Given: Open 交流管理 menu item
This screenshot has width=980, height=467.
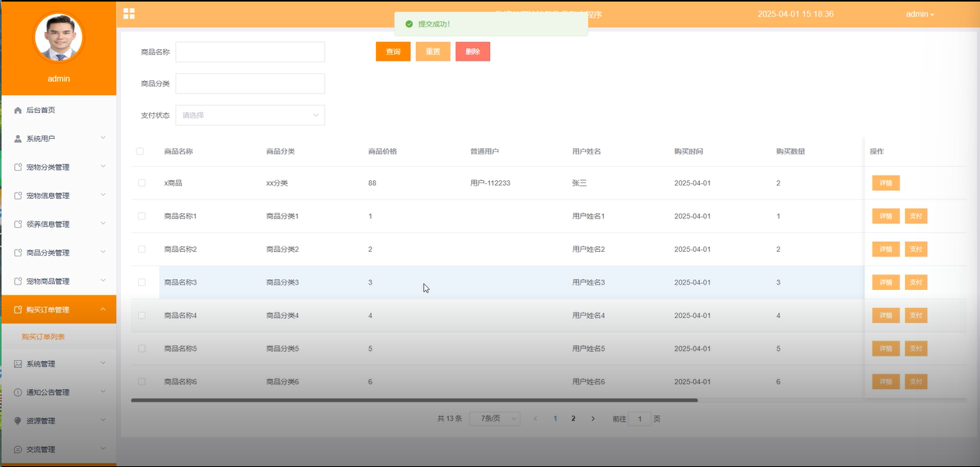Looking at the screenshot, I should 59,449.
